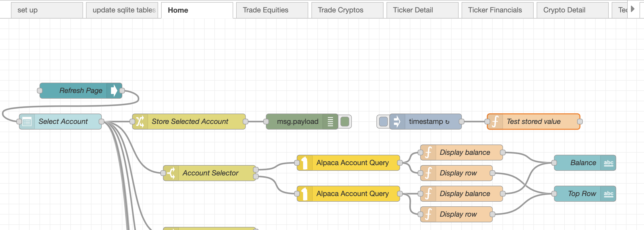Viewport: 644px width, 230px height.
Task: Trigger the timestamp inject node button
Action: coord(383,122)
